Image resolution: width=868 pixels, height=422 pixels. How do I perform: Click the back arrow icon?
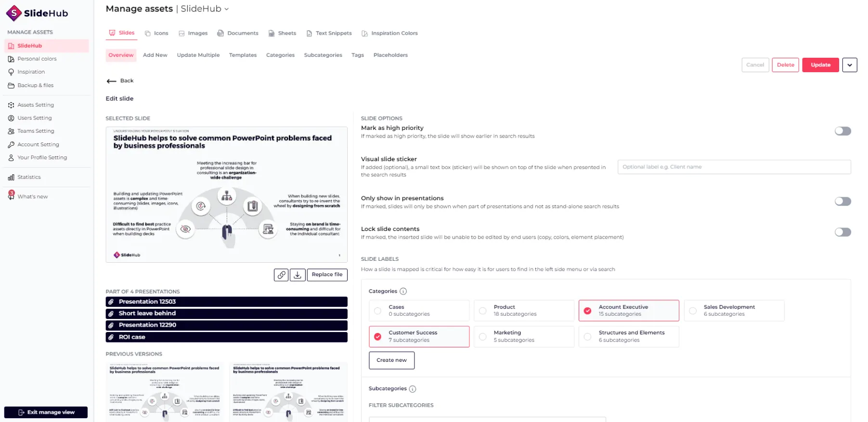pos(111,81)
